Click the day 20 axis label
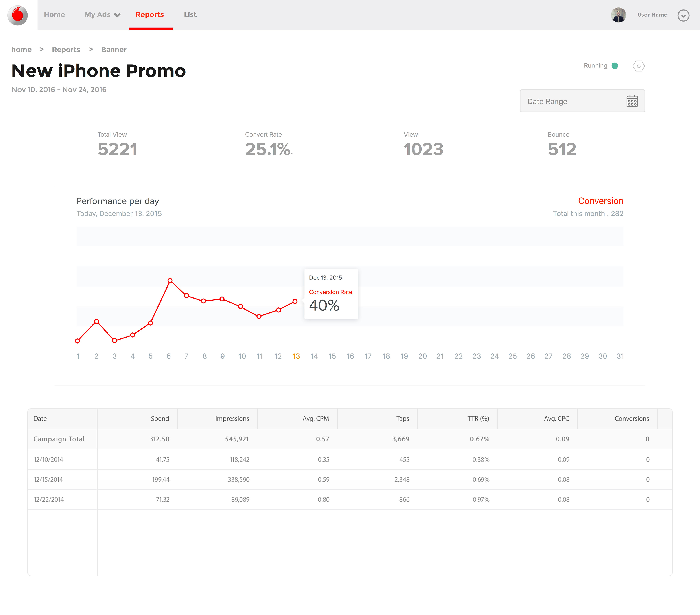This screenshot has height=615, width=700. click(422, 356)
